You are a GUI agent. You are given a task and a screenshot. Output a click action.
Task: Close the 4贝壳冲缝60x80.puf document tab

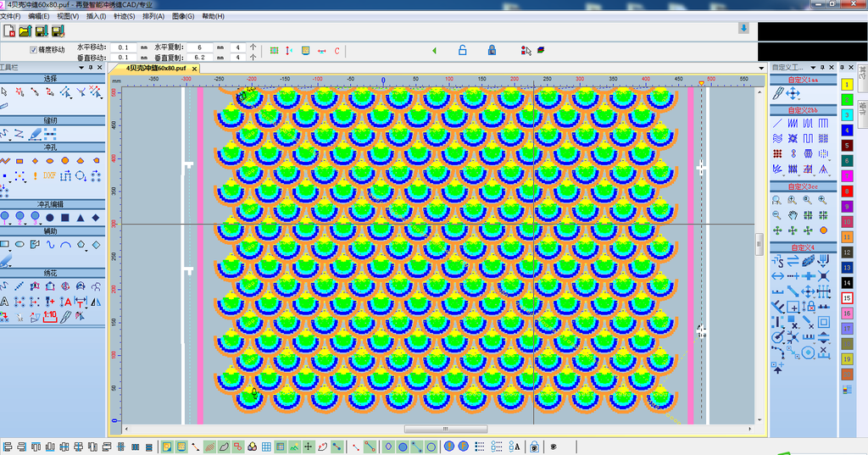[x=194, y=67]
